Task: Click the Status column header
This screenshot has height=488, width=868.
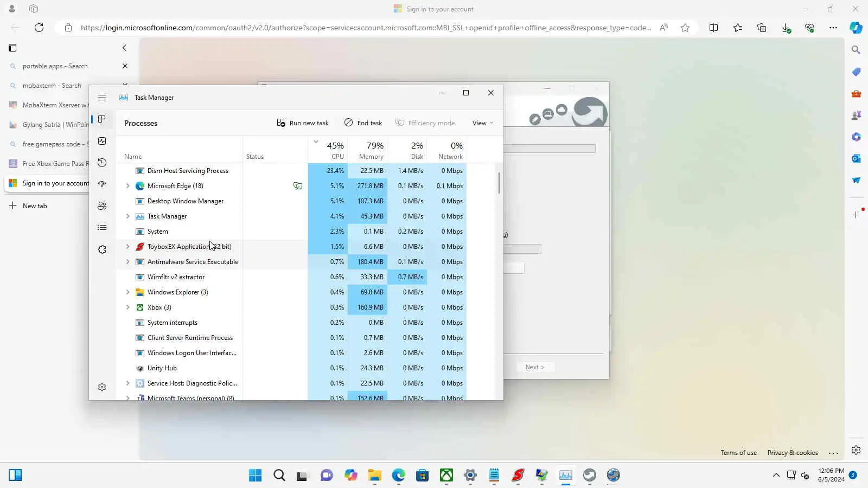Action: click(x=275, y=150)
